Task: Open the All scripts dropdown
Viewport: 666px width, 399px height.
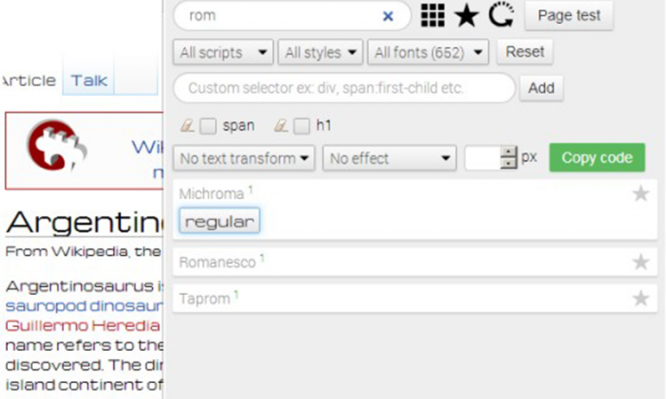Action: point(223,52)
